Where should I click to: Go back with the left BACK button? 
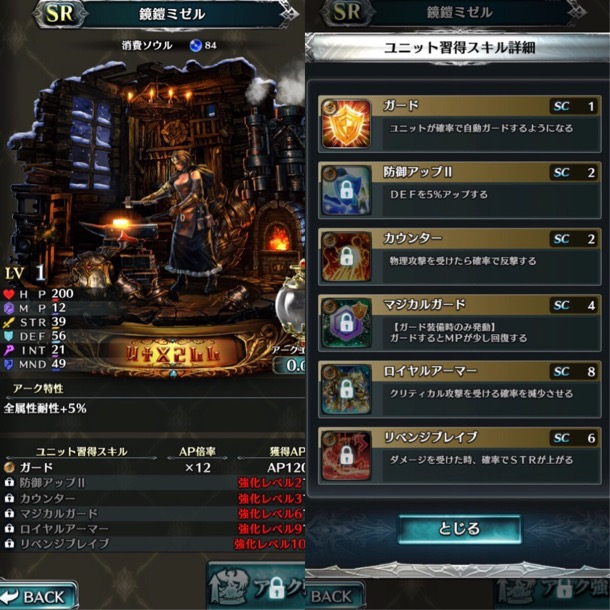(x=38, y=596)
